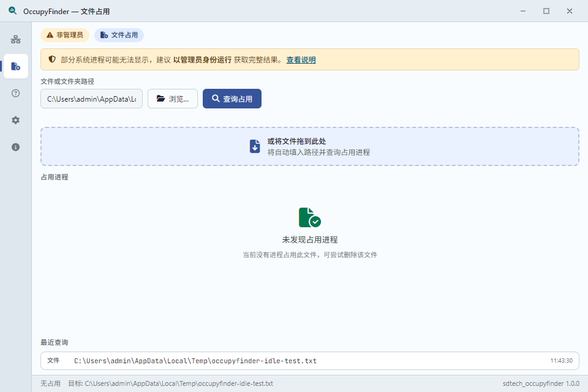Click 以管理员身份运行 bold text in banner
Screen dimensions: 588x392
tap(203, 60)
